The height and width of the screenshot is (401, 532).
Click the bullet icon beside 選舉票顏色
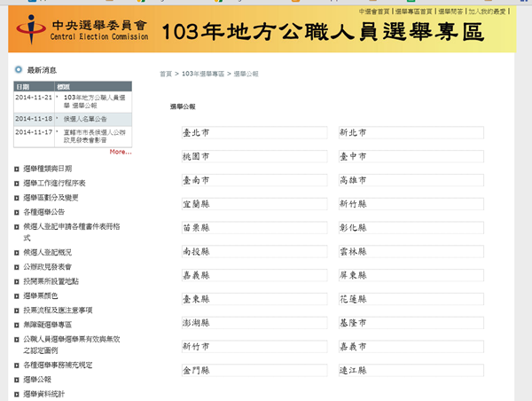(x=17, y=295)
